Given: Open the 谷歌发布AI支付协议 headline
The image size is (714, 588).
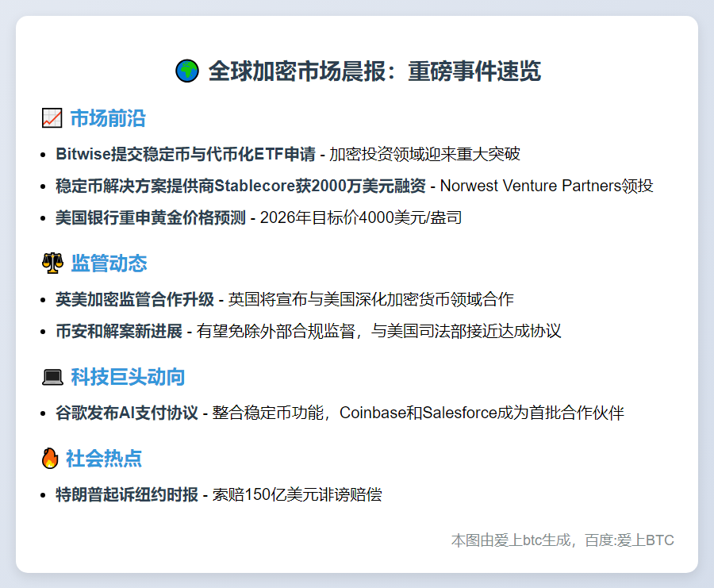Looking at the screenshot, I should 127,413.
